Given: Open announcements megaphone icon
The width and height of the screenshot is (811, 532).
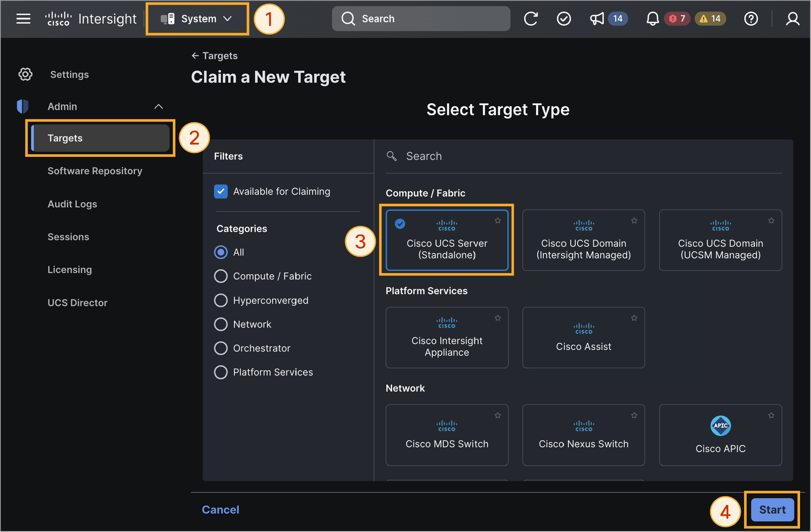Looking at the screenshot, I should click(597, 19).
